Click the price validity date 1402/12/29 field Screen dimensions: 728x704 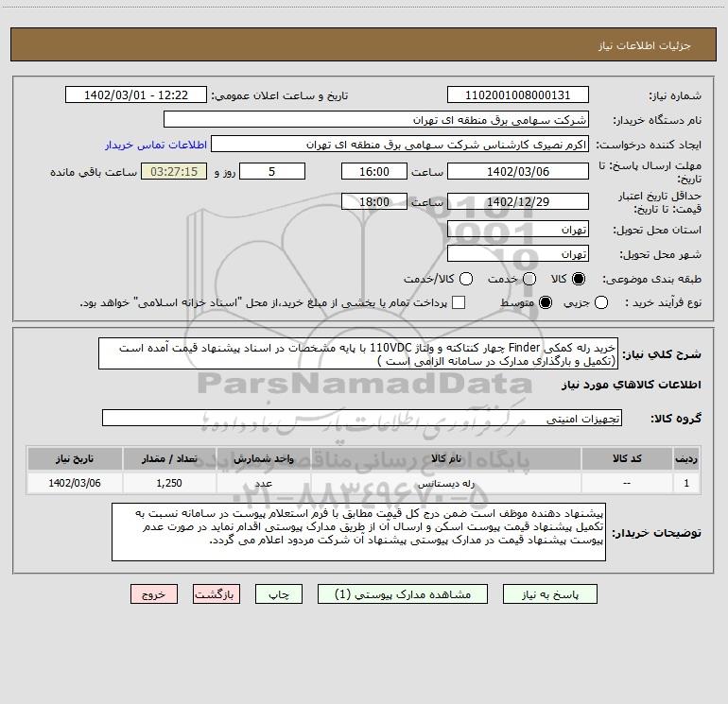518,202
